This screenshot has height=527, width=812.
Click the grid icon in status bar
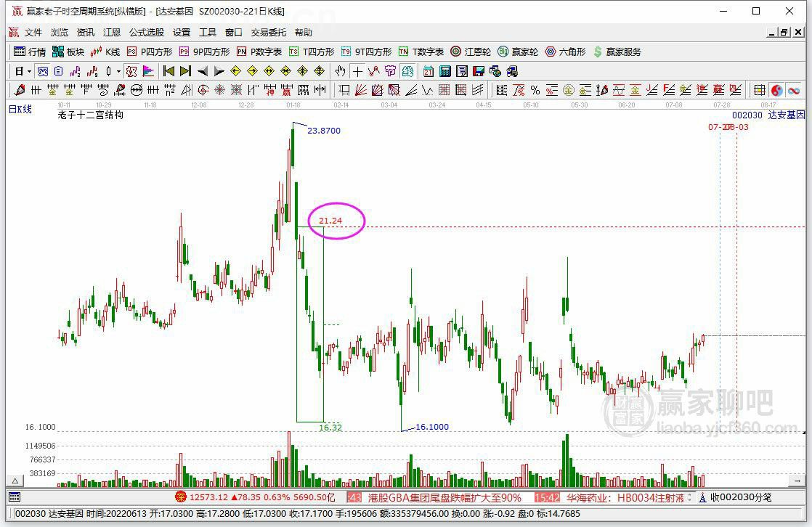15,497
